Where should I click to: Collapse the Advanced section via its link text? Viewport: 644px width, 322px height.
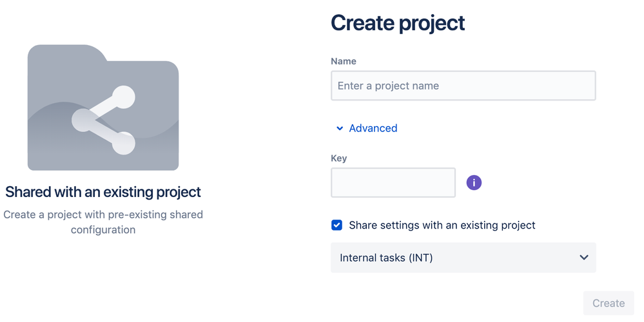point(373,128)
